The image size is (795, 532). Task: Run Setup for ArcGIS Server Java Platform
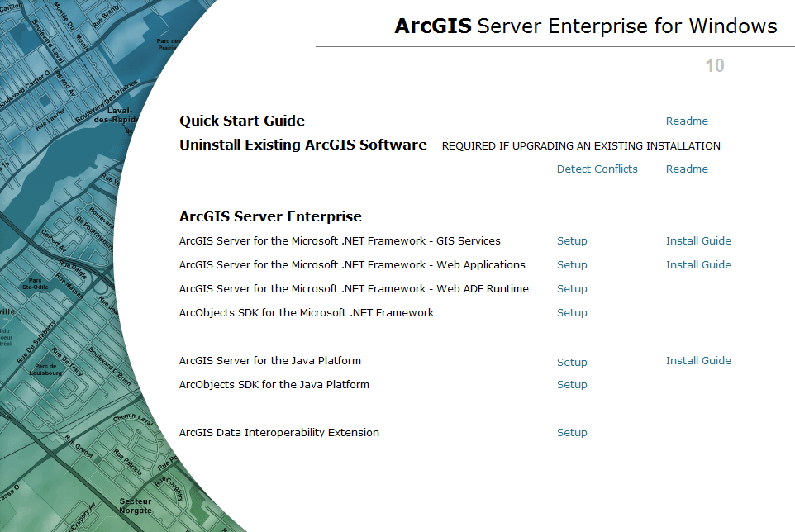tap(572, 363)
